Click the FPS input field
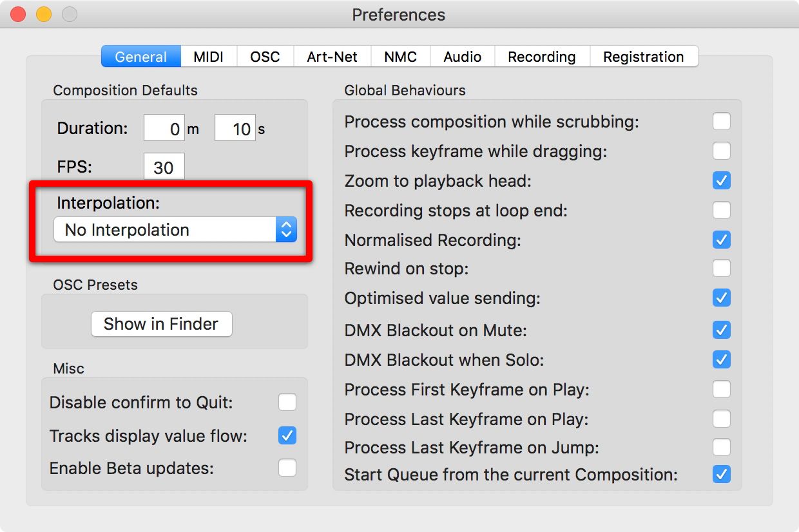This screenshot has height=532, width=799. coord(164,166)
